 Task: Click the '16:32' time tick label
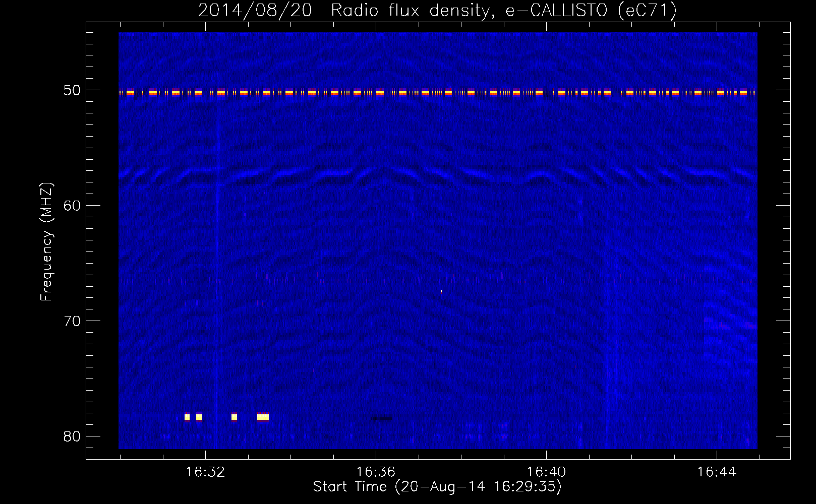click(x=205, y=472)
